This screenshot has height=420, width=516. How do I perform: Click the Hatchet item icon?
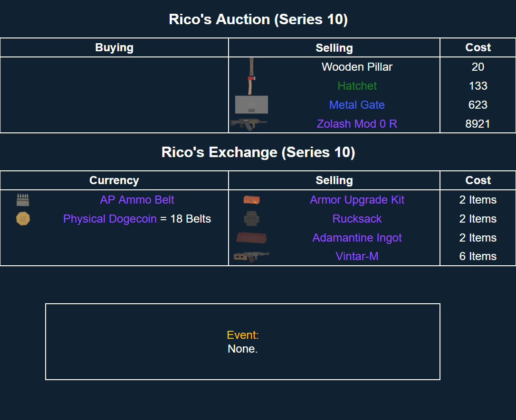pyautogui.click(x=251, y=85)
